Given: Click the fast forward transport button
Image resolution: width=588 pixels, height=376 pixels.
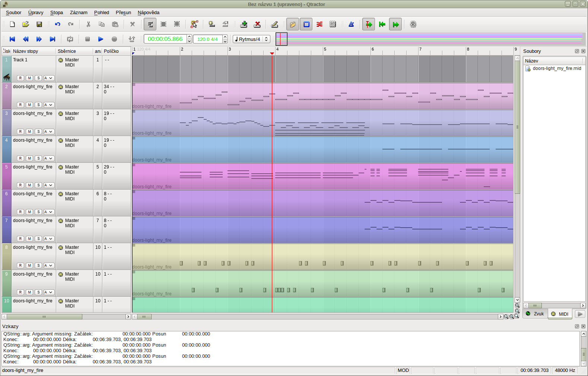Looking at the screenshot, I should click(x=39, y=39).
